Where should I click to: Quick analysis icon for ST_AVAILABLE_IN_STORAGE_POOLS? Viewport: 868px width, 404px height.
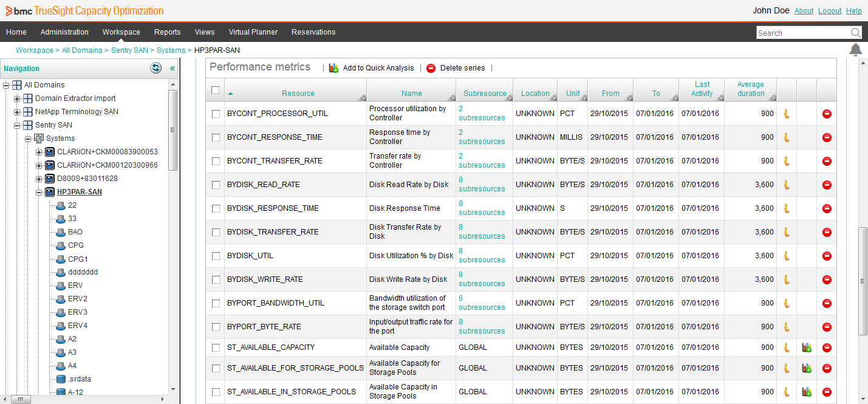click(x=807, y=392)
